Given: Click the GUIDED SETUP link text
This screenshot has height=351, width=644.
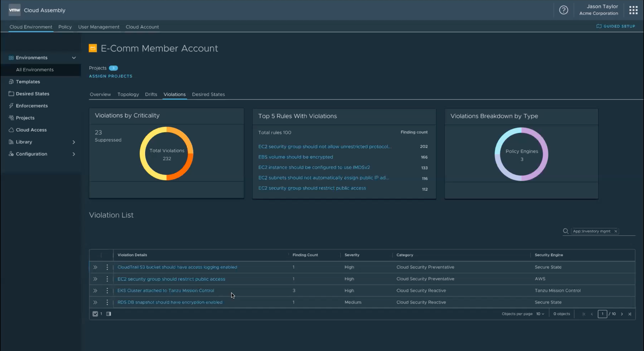Looking at the screenshot, I should point(619,26).
